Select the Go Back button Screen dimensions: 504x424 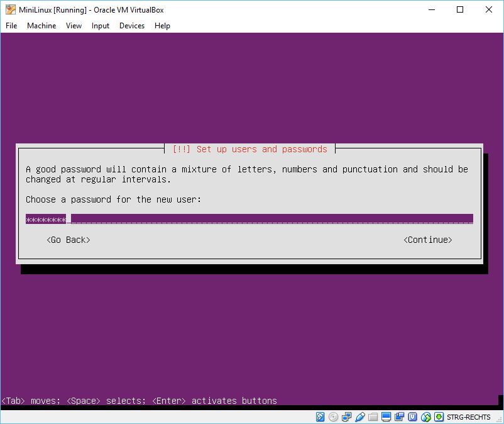(x=68, y=240)
